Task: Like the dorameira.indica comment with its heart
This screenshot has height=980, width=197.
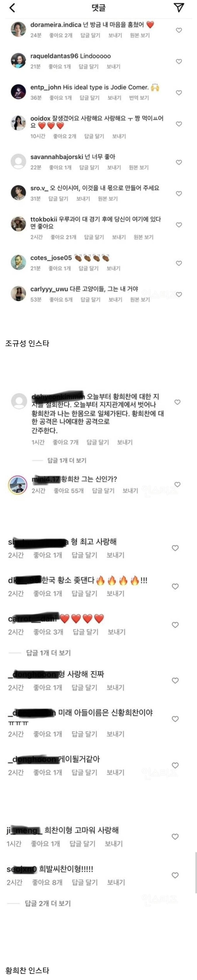Action: click(x=179, y=30)
